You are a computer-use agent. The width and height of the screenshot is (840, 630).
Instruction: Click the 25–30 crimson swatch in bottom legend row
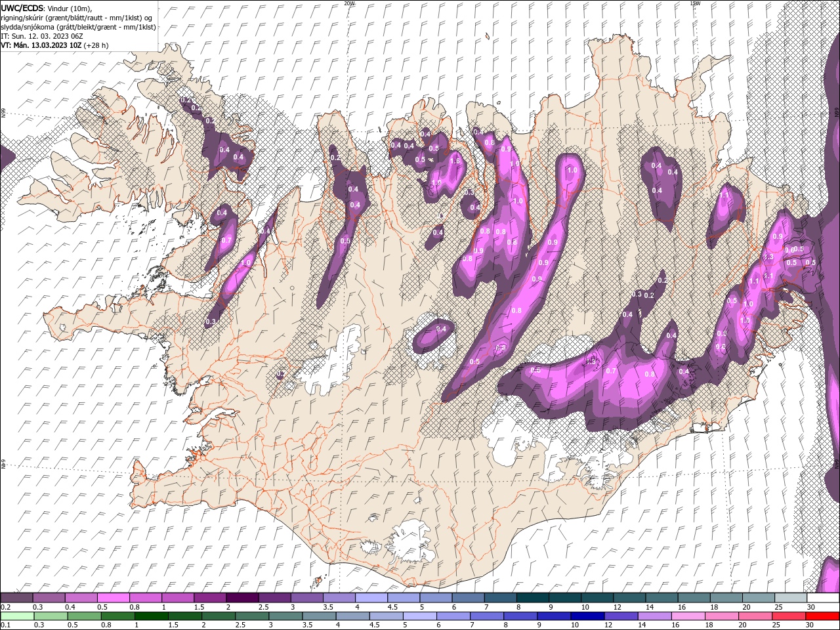(790, 616)
